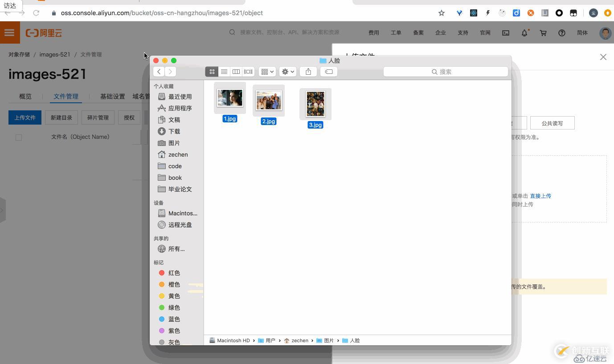Open the Share icon in Finder toolbar
Image resolution: width=614 pixels, height=364 pixels.
(308, 71)
